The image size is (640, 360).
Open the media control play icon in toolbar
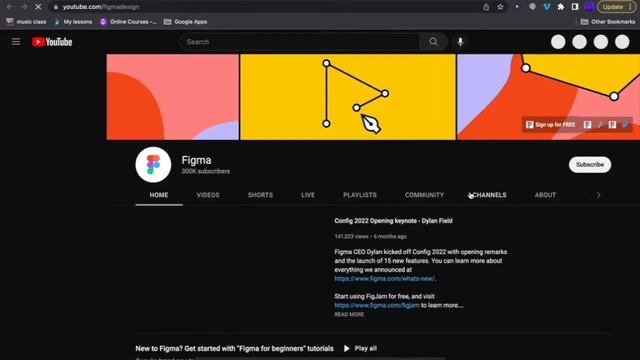517,7
